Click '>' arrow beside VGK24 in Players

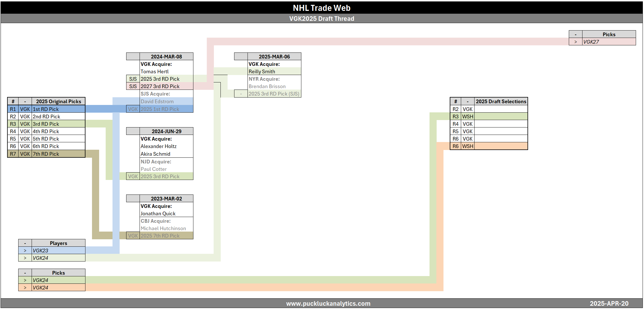[x=25, y=258]
